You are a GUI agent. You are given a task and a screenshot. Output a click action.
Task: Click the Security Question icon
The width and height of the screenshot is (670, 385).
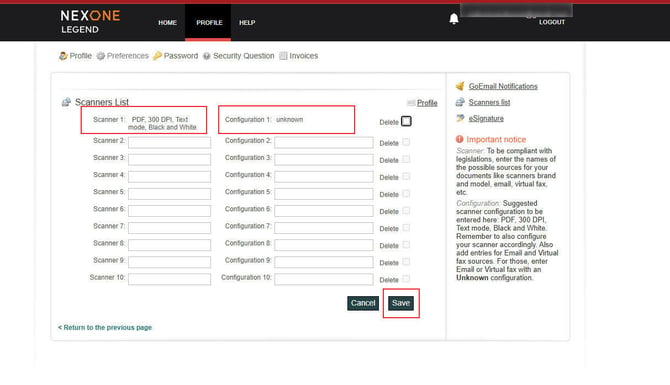click(x=207, y=56)
